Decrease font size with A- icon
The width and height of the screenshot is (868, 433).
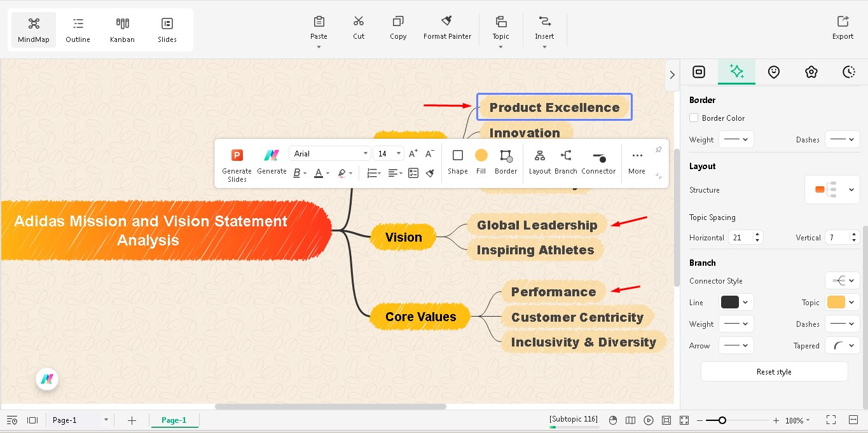[430, 153]
